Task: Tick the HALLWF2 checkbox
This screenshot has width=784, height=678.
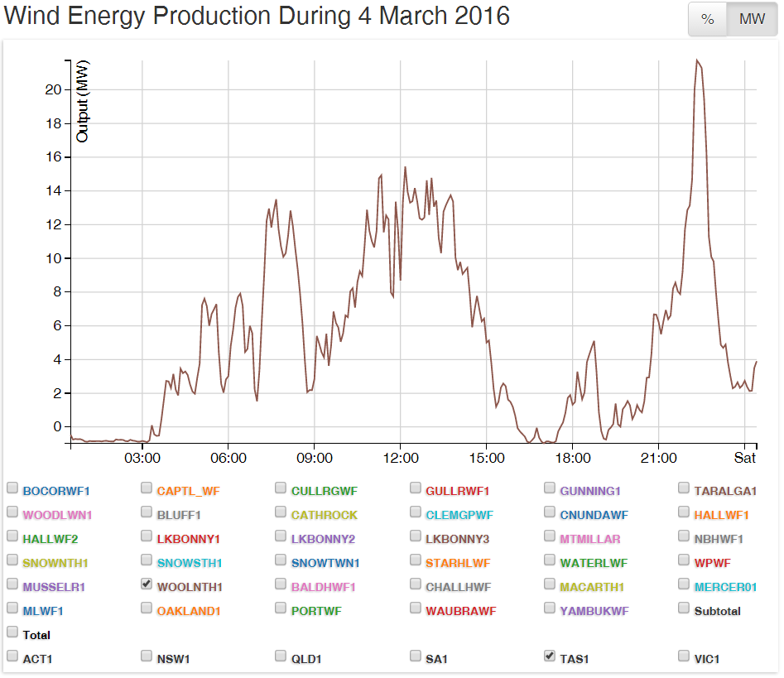Action: click(12, 536)
